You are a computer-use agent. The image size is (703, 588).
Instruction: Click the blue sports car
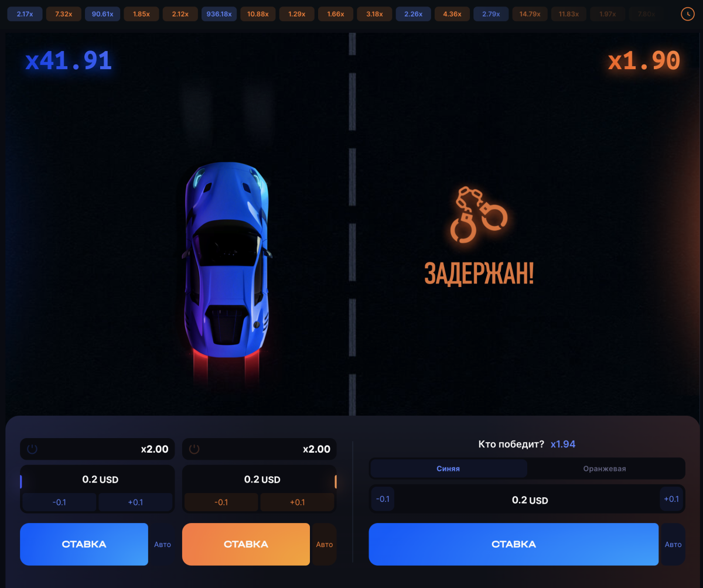pyautogui.click(x=227, y=259)
